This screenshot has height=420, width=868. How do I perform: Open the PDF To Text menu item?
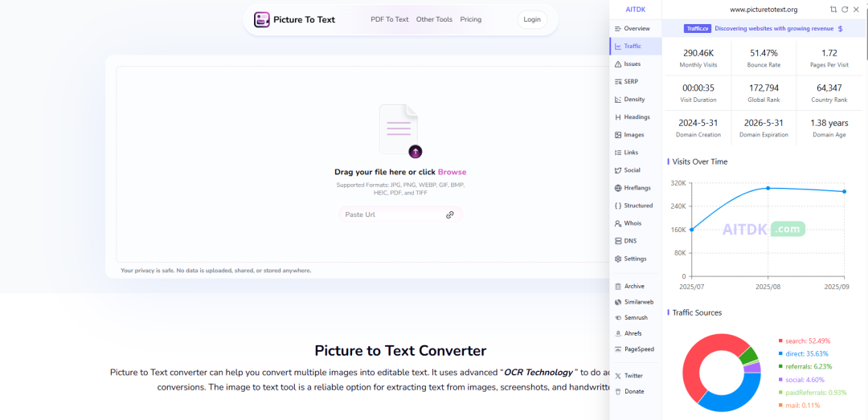390,19
